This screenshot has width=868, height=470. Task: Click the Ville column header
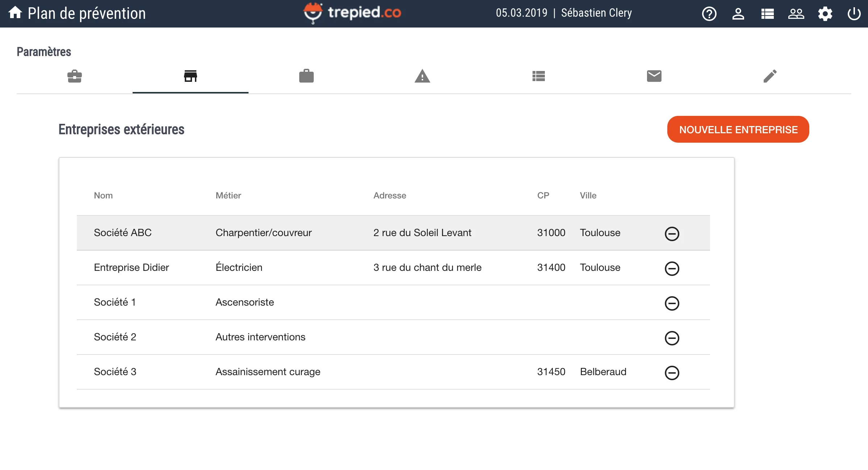coord(588,195)
